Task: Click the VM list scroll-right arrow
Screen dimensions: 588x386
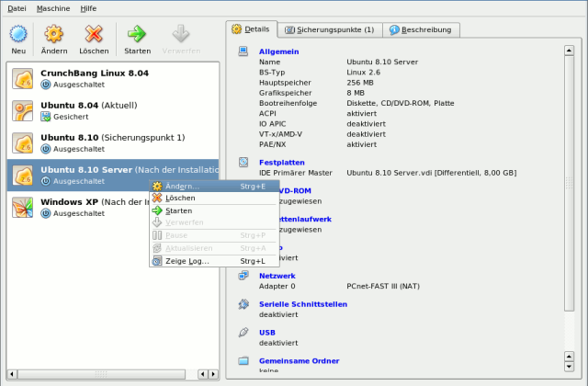Action: point(213,374)
